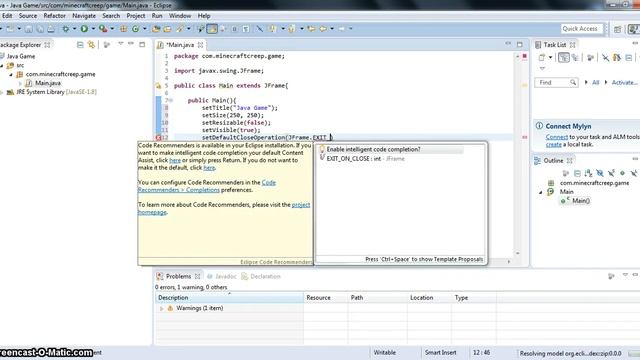
Task: Click the Debug bug icon in toolbar
Action: [x=65, y=29]
